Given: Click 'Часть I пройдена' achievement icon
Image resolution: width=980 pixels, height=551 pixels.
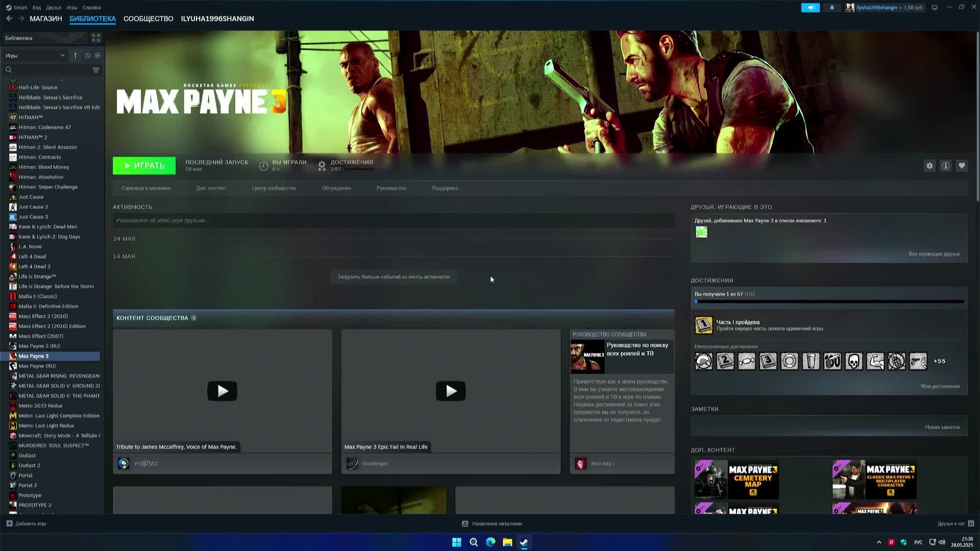Looking at the screenshot, I should (x=704, y=325).
